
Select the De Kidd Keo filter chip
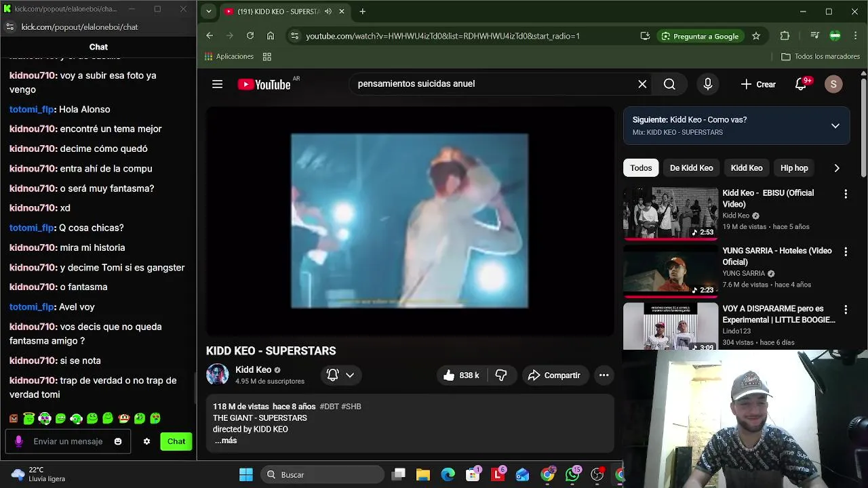tap(692, 168)
